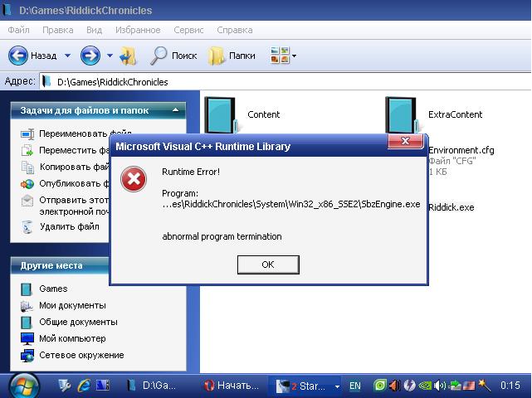
Task: Click the third quick launch icon
Action: (x=102, y=386)
